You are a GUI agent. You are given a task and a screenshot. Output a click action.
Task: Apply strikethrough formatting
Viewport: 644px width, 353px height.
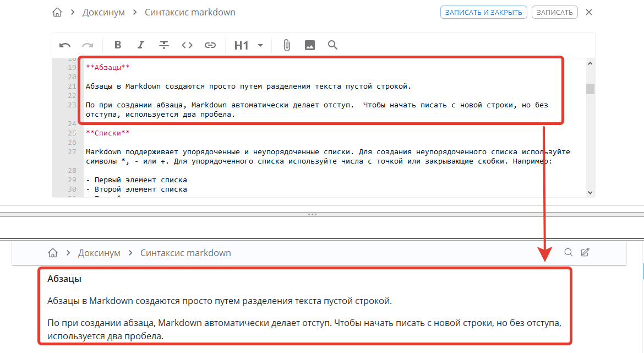pyautogui.click(x=164, y=45)
